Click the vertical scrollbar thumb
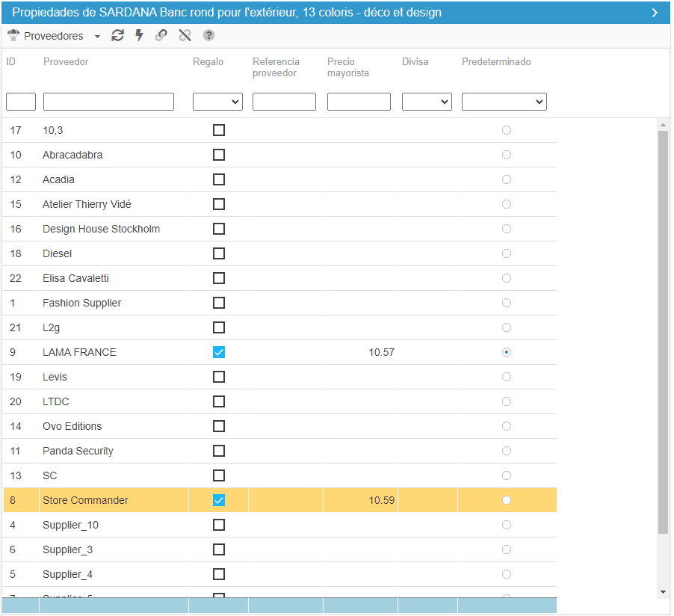Screen dimensions: 674x616 tap(664, 329)
